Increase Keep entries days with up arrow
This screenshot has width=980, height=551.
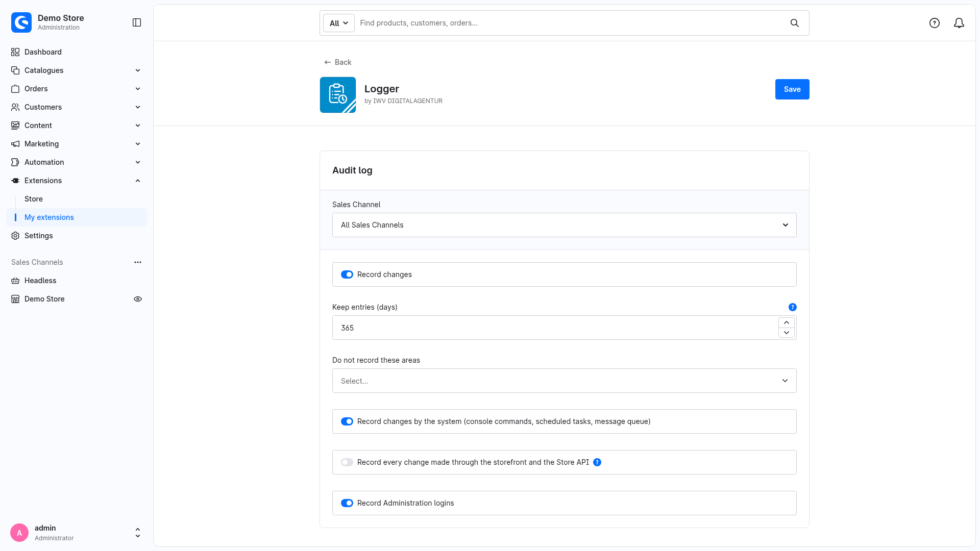(x=787, y=322)
